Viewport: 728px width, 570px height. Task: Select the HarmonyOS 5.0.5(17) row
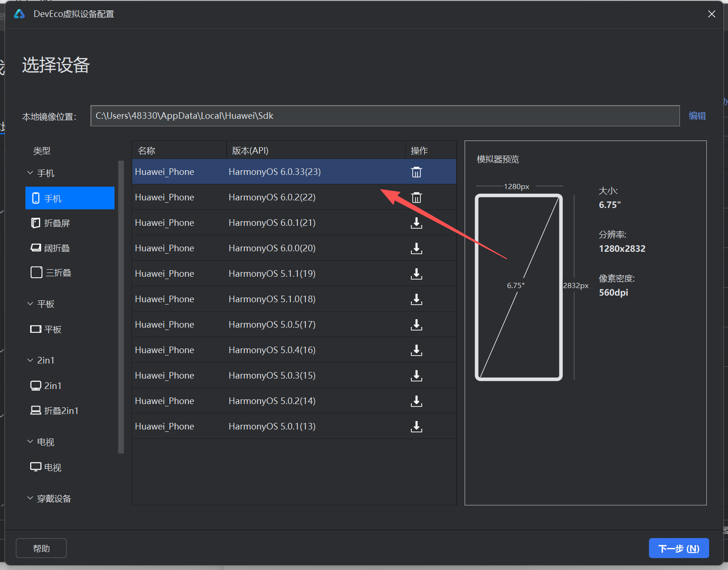[294, 324]
